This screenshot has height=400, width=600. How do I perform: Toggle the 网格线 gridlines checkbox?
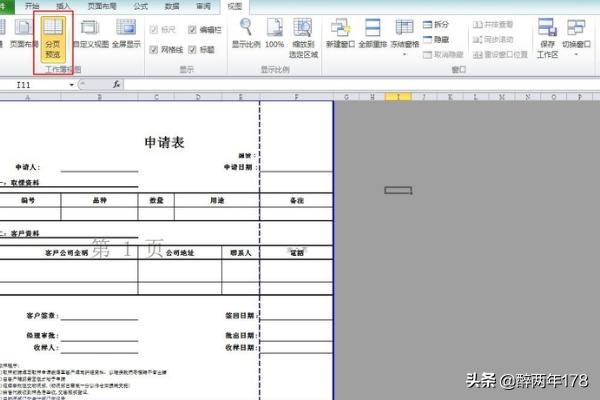pyautogui.click(x=154, y=49)
